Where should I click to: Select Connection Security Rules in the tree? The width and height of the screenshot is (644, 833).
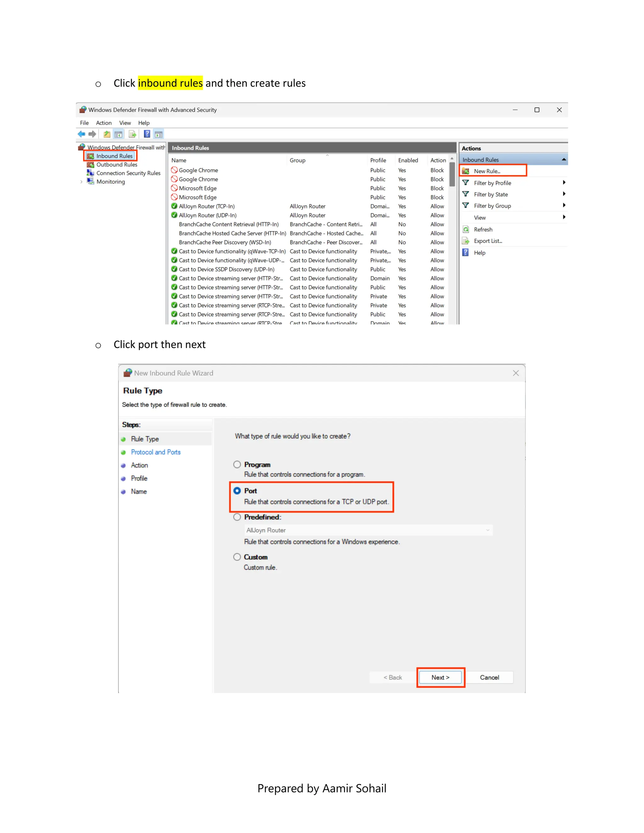128,173
